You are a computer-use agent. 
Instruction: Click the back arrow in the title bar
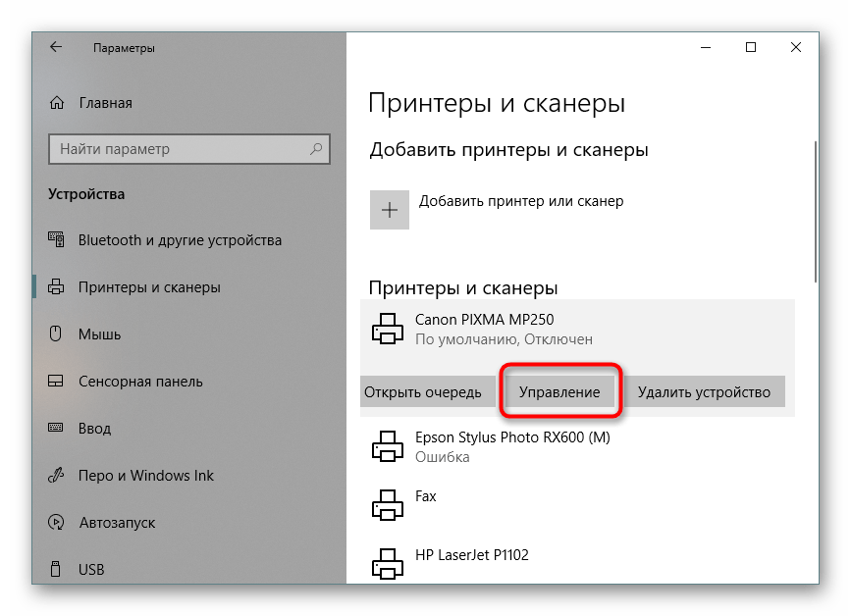[56, 46]
